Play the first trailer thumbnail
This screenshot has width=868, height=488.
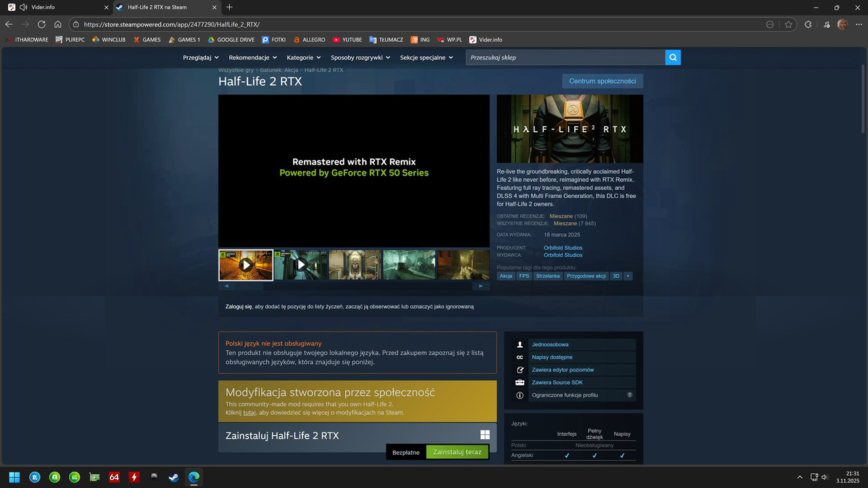pyautogui.click(x=245, y=265)
